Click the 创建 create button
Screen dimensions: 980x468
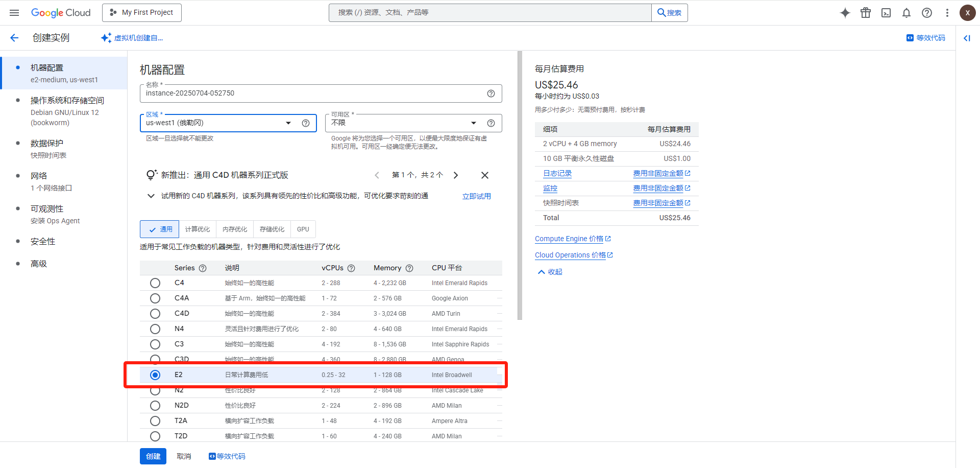tap(153, 456)
